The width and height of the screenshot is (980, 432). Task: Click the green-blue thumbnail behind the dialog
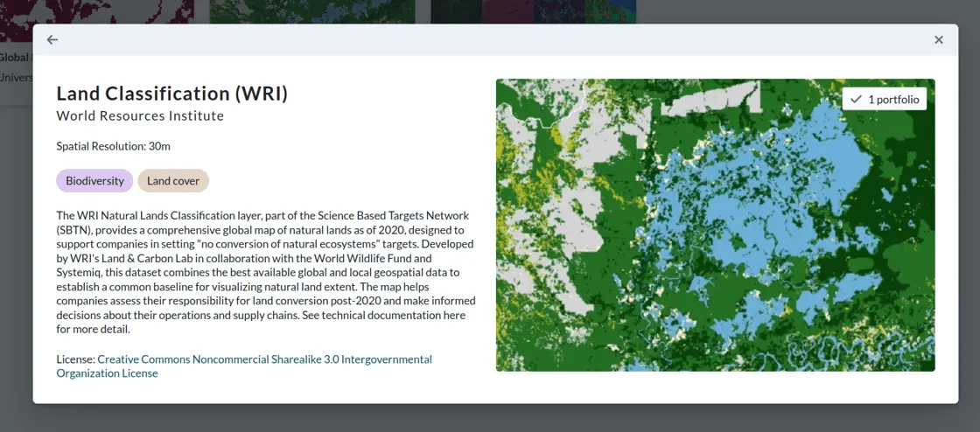[x=311, y=12]
